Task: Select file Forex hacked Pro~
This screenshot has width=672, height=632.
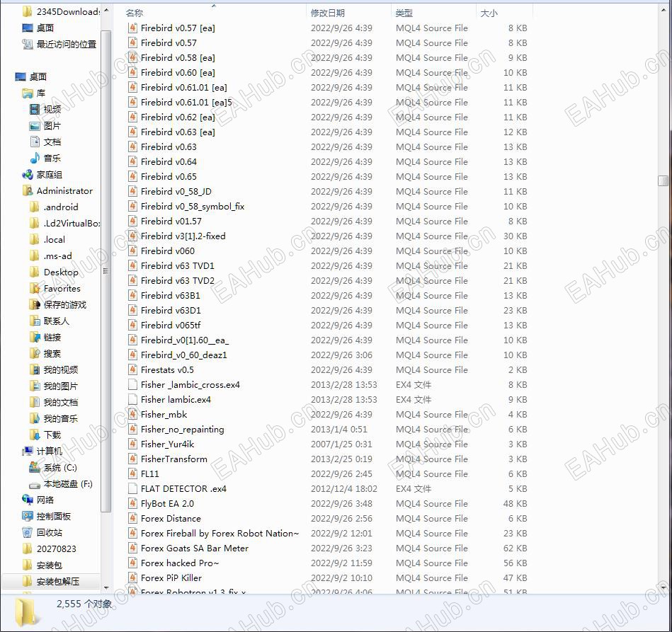Action: point(180,563)
